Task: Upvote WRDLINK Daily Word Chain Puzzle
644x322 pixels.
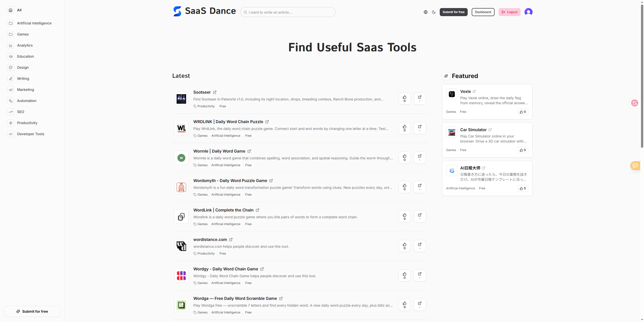Action: (405, 128)
